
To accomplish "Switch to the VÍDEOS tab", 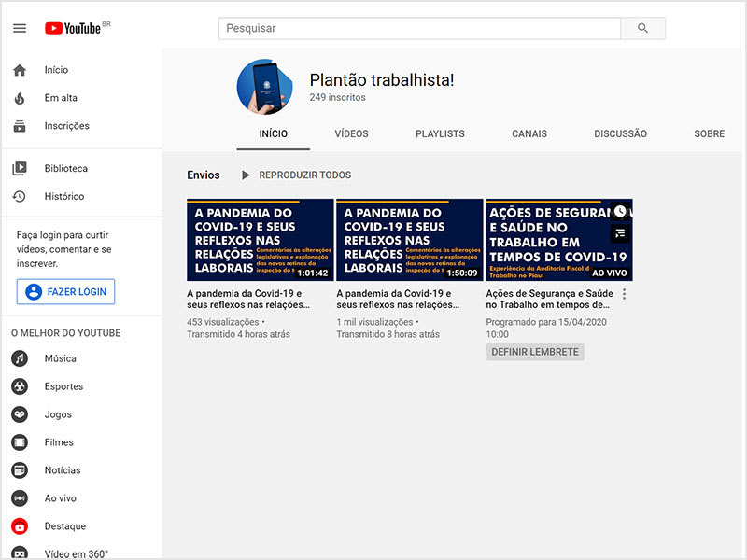I will (352, 133).
